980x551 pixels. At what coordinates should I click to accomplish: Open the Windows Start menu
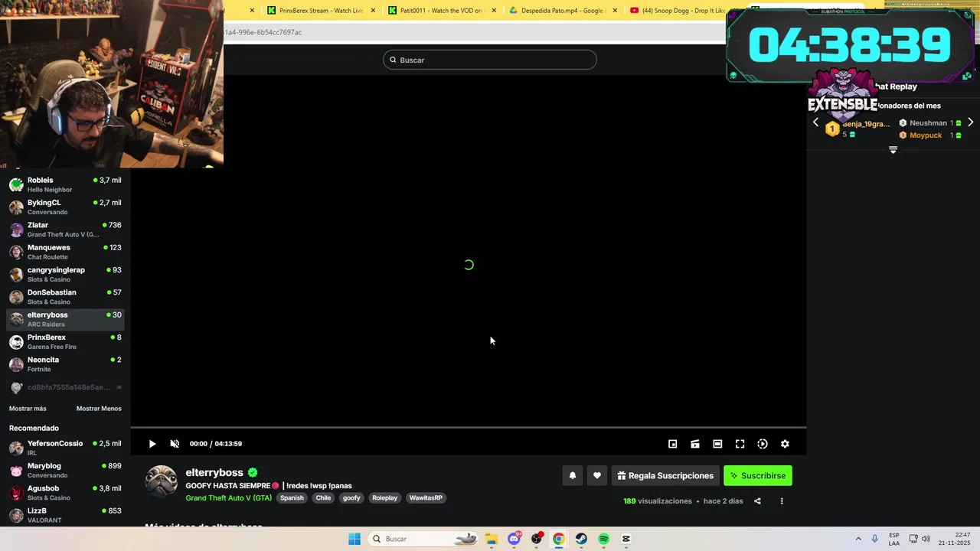coord(354,539)
